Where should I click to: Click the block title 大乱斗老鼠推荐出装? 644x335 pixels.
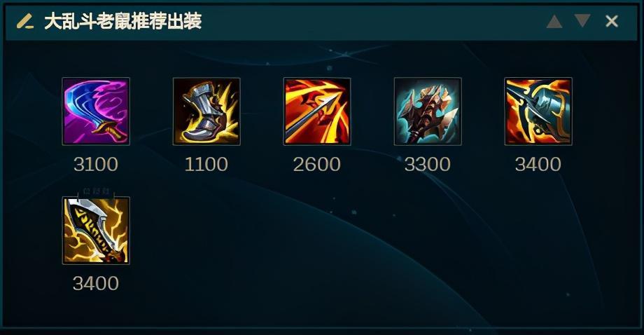pos(122,21)
